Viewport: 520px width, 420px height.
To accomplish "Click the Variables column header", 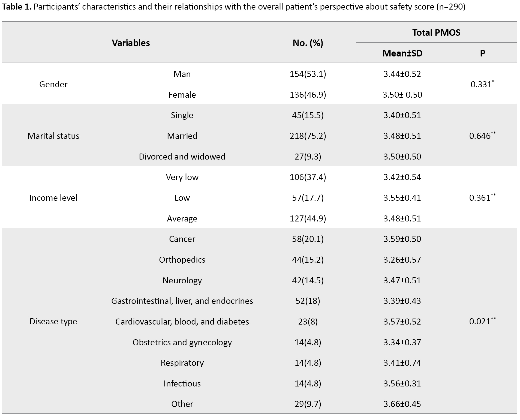I will tap(131, 43).
